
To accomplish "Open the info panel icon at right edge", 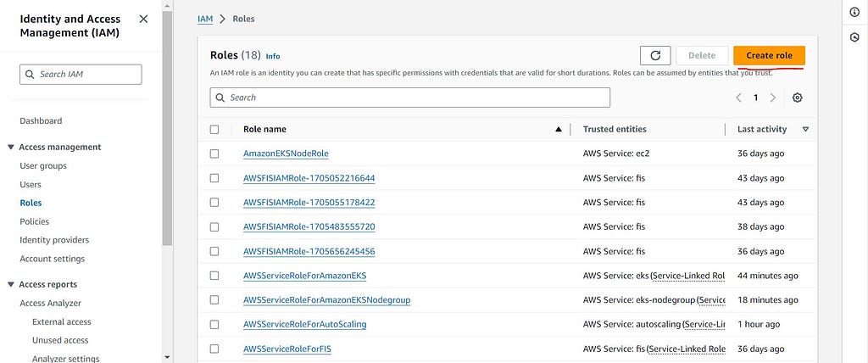I will (854, 13).
